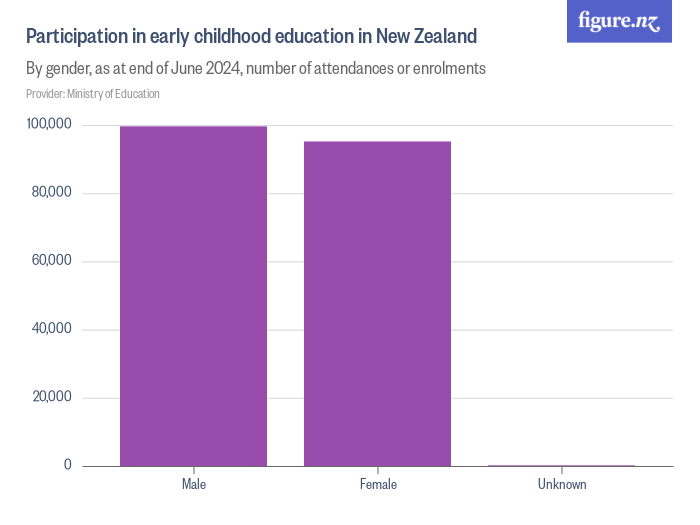This screenshot has width=700, height=525.
Task: Click the x-axis tick mark above Female label
Action: (378, 470)
